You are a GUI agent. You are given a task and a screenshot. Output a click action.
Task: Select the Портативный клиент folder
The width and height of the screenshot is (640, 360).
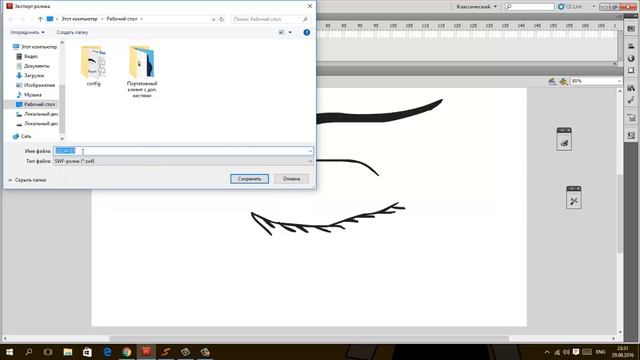tap(142, 72)
